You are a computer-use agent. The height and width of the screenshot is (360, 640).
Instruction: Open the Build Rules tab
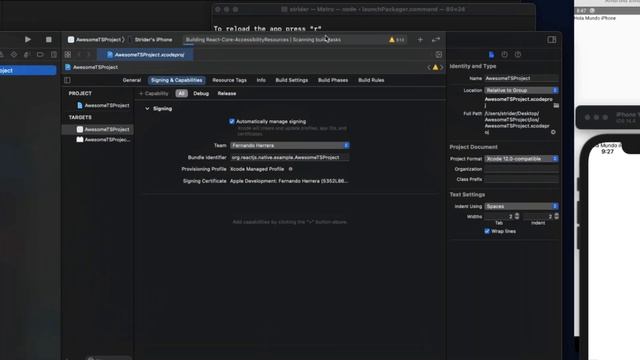click(x=371, y=80)
